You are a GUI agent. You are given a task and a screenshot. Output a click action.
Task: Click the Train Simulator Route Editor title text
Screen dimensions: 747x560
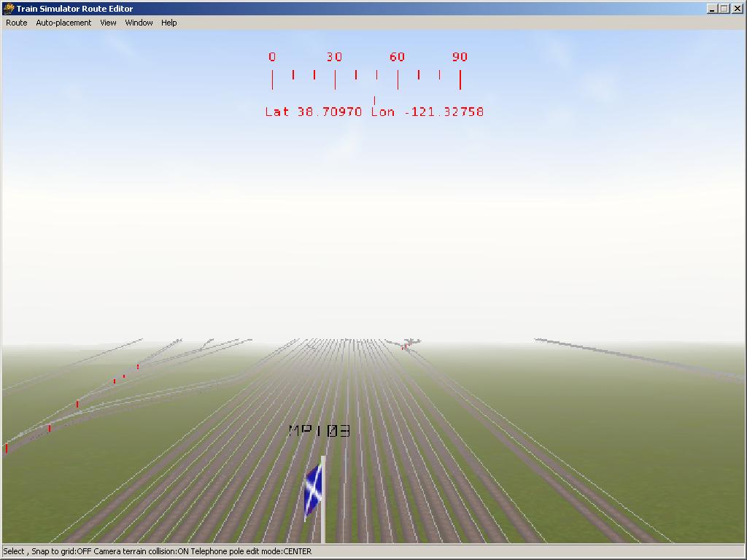(75, 9)
